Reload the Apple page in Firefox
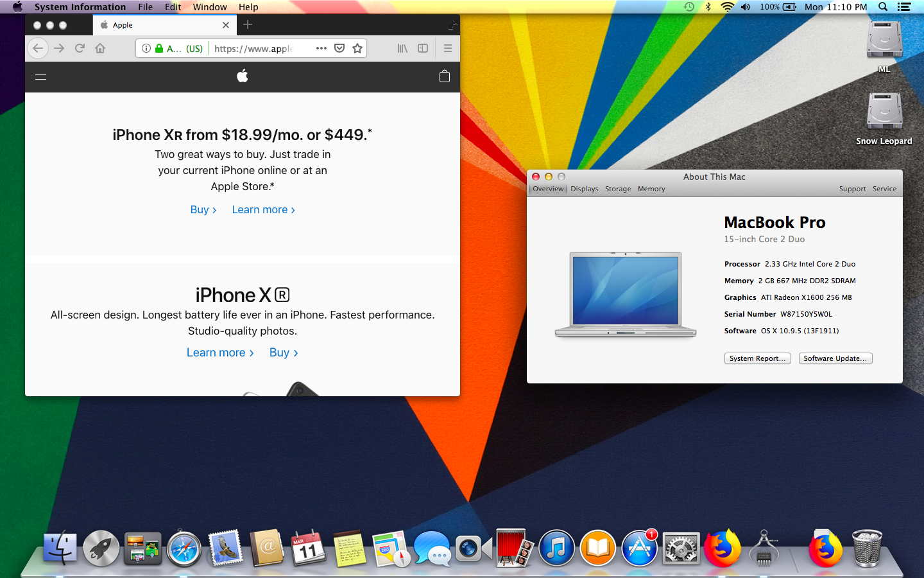The height and width of the screenshot is (578, 924). coord(80,48)
